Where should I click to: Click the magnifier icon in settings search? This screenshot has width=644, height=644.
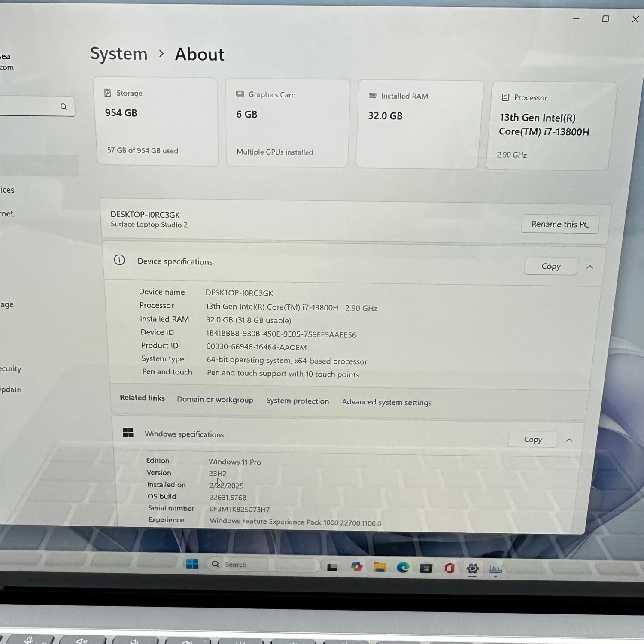click(x=64, y=107)
